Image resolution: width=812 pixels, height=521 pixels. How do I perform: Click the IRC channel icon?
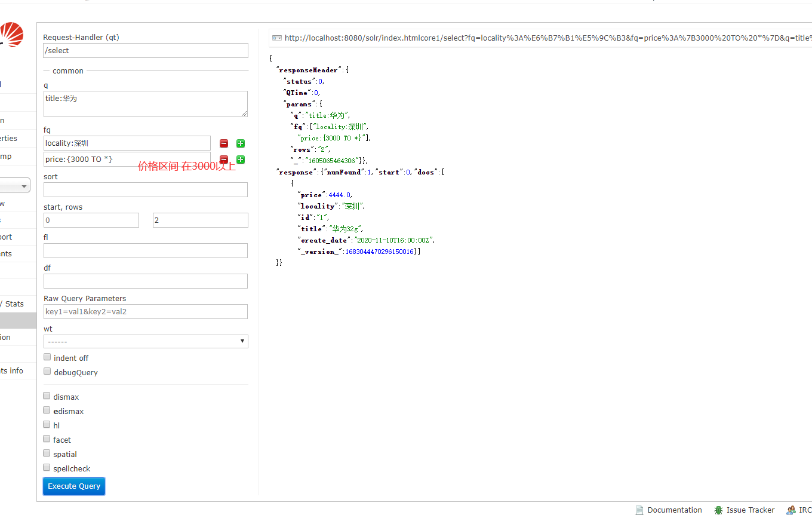pos(791,510)
